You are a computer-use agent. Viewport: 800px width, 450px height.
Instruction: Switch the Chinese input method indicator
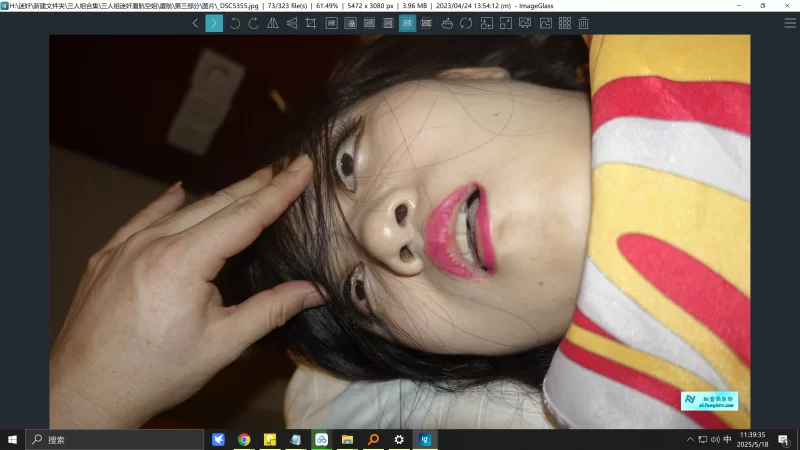point(727,440)
